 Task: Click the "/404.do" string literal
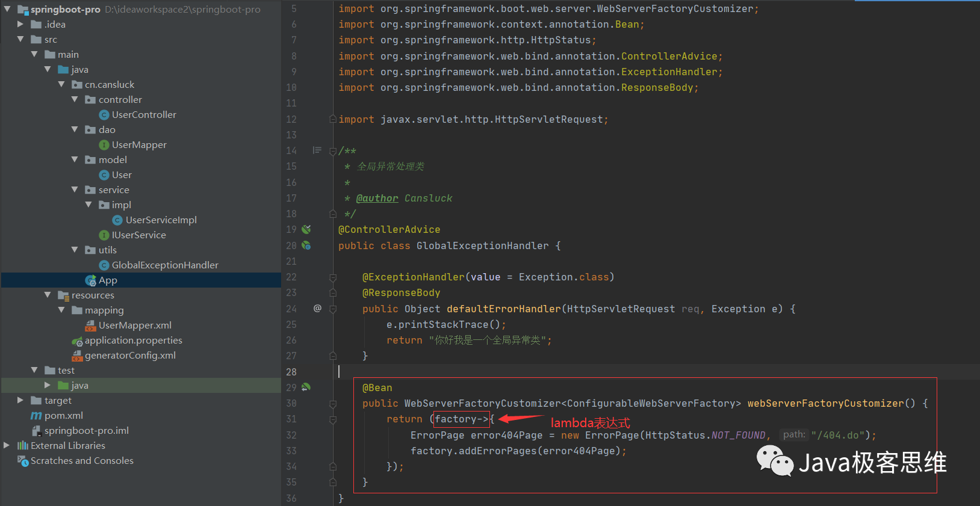pyautogui.click(x=838, y=435)
